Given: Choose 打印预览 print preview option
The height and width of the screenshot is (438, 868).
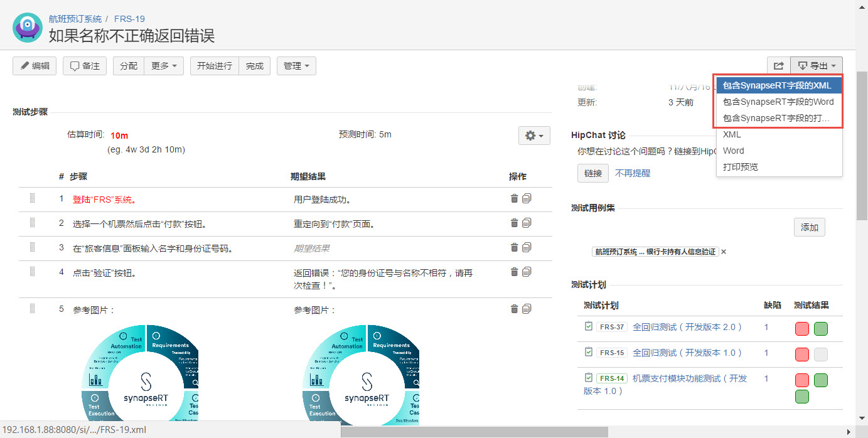Looking at the screenshot, I should coord(779,167).
